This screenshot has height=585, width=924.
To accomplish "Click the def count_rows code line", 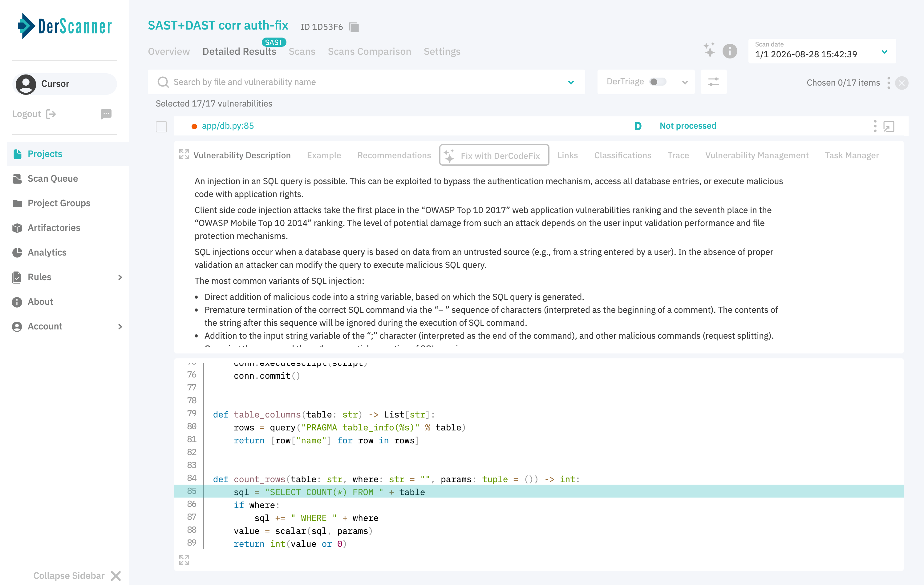I will [396, 479].
